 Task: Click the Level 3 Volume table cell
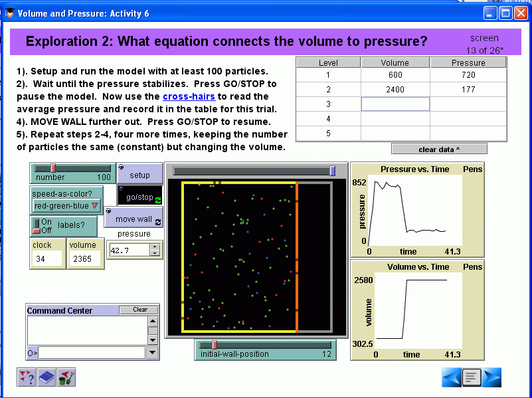coord(395,104)
